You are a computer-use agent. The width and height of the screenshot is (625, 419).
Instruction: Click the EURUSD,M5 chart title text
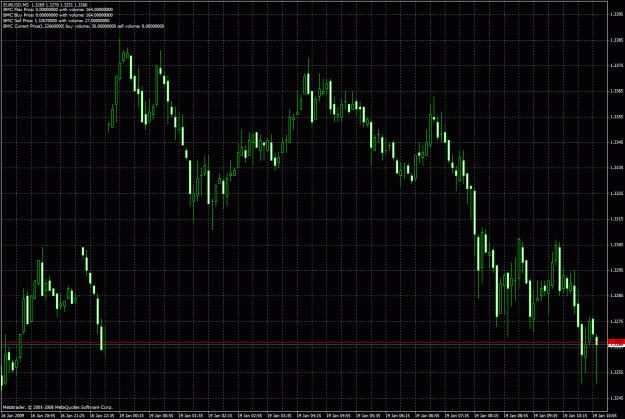coord(45,5)
